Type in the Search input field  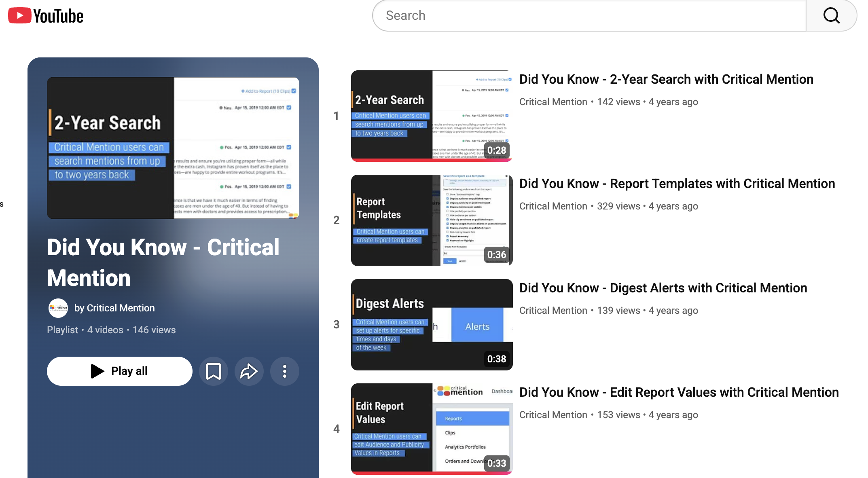[589, 16]
